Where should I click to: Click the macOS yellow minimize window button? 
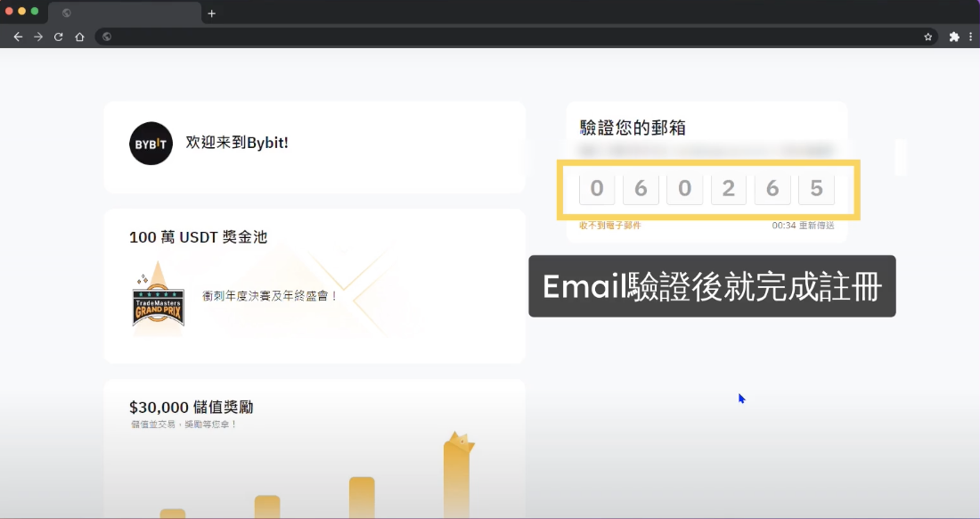point(22,12)
